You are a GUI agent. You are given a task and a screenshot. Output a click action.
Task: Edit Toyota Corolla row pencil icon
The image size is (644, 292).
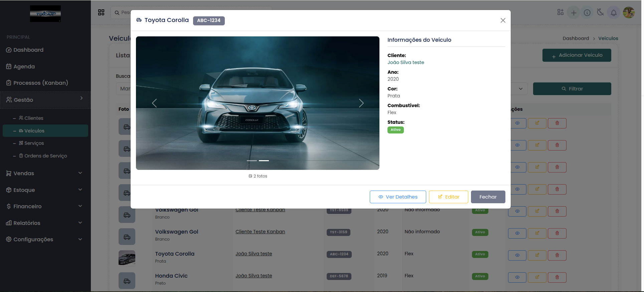pyautogui.click(x=537, y=255)
